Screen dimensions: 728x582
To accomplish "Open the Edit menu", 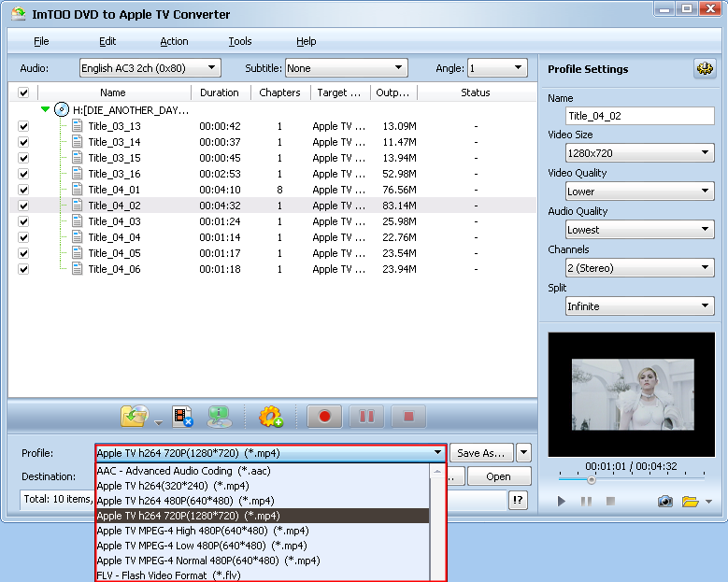I will [x=107, y=41].
